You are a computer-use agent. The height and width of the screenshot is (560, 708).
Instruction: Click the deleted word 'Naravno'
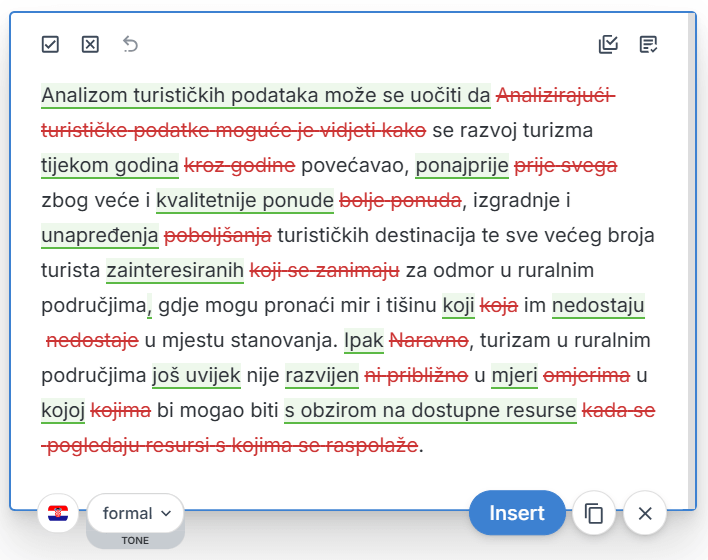tap(428, 340)
